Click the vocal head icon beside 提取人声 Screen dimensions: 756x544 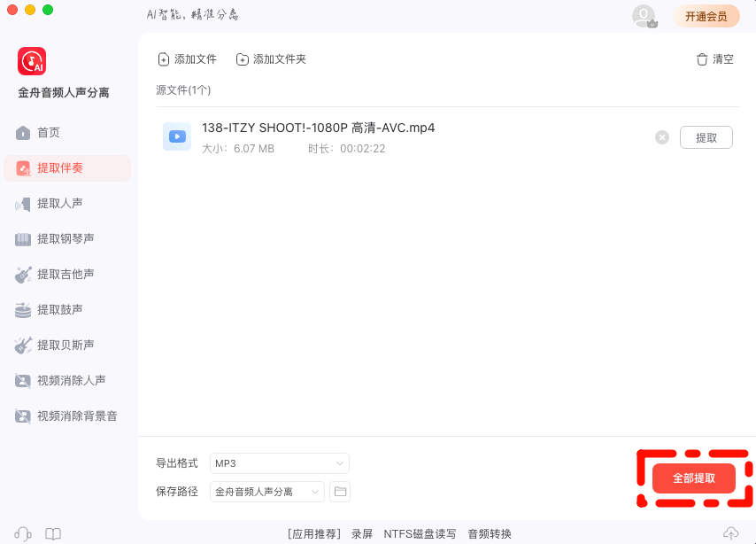pos(23,204)
